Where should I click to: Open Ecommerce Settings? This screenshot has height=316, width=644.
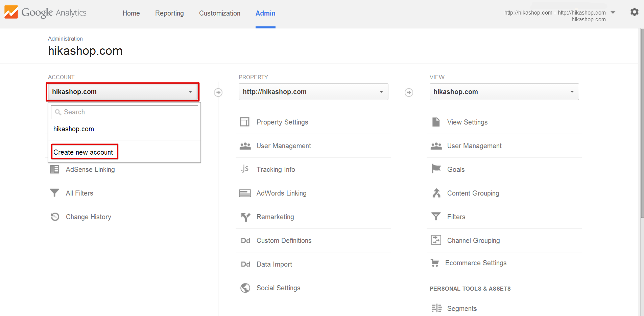pos(476,263)
